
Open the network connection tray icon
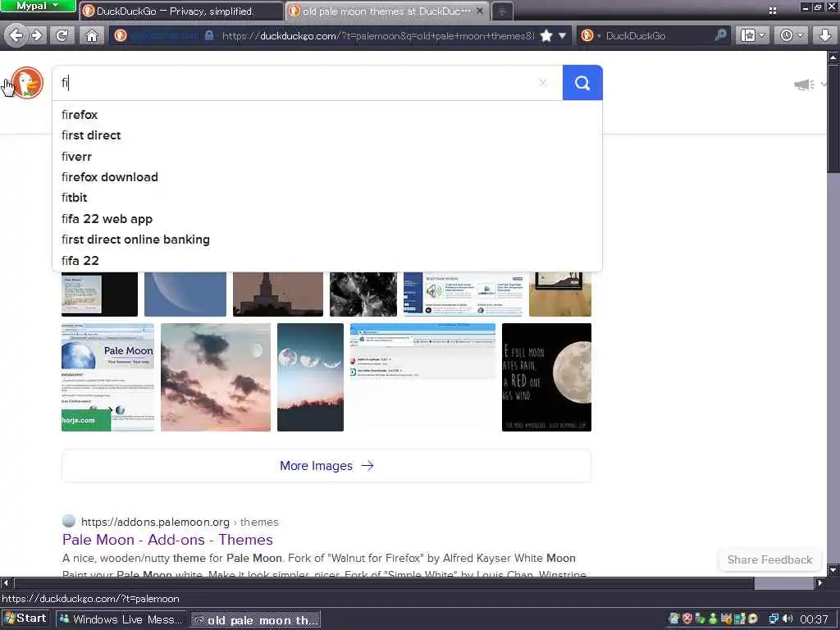(x=774, y=619)
